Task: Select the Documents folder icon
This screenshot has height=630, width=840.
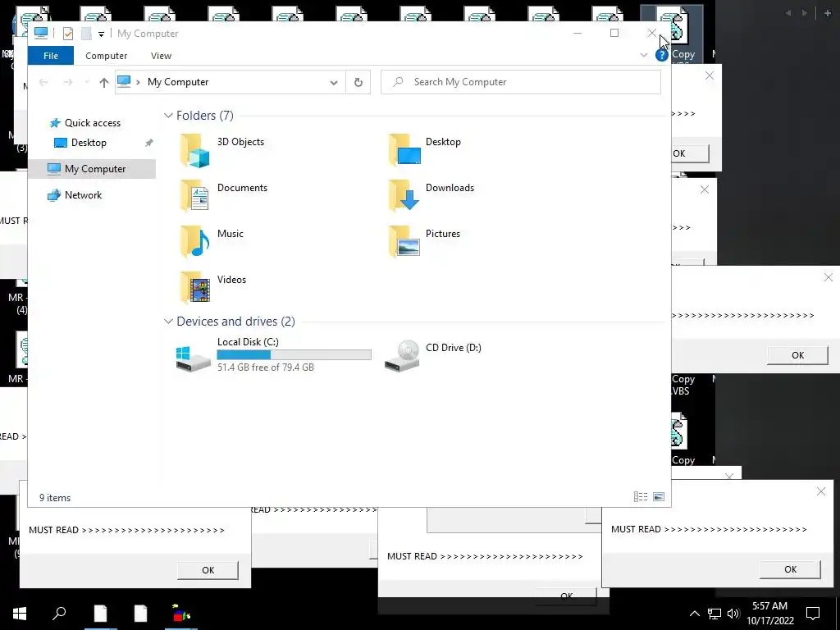Action: tap(195, 195)
